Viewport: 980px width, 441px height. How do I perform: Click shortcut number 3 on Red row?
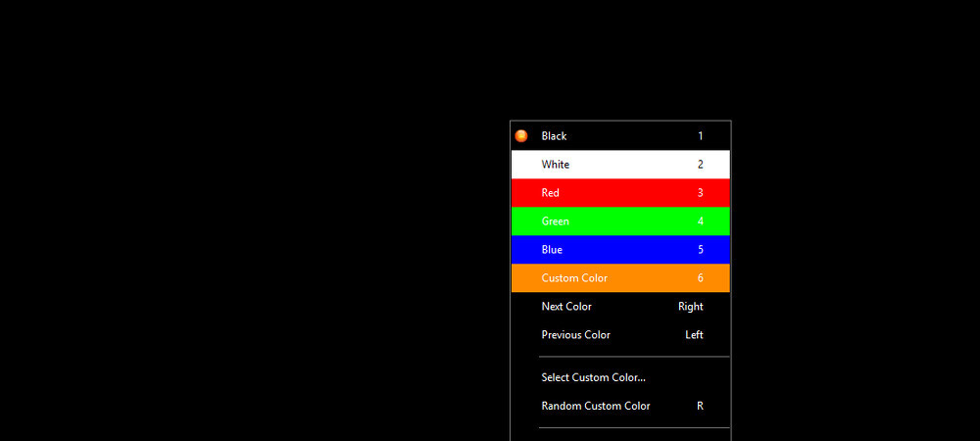click(x=700, y=193)
